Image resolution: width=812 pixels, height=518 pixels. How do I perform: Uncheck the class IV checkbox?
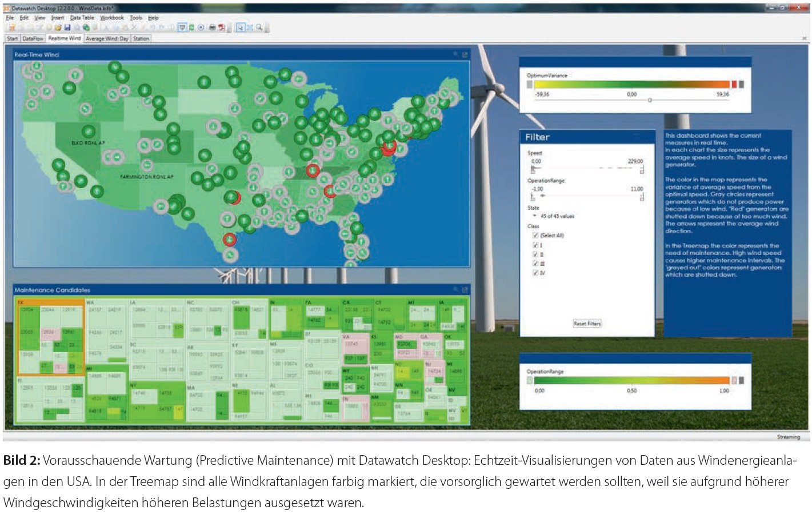[x=535, y=273]
